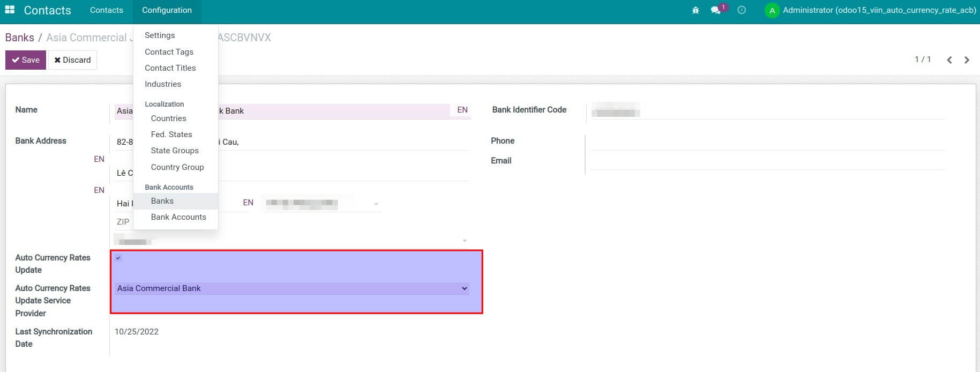Click the Save button

[x=26, y=60]
